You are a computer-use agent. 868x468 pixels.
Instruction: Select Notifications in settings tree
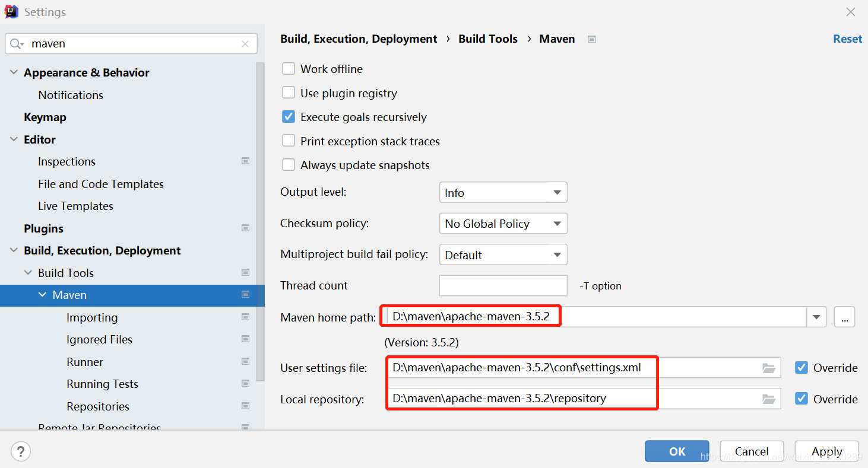pyautogui.click(x=71, y=95)
